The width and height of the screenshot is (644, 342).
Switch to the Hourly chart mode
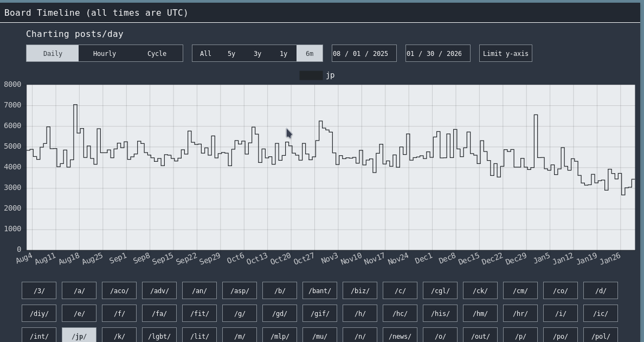(x=104, y=53)
